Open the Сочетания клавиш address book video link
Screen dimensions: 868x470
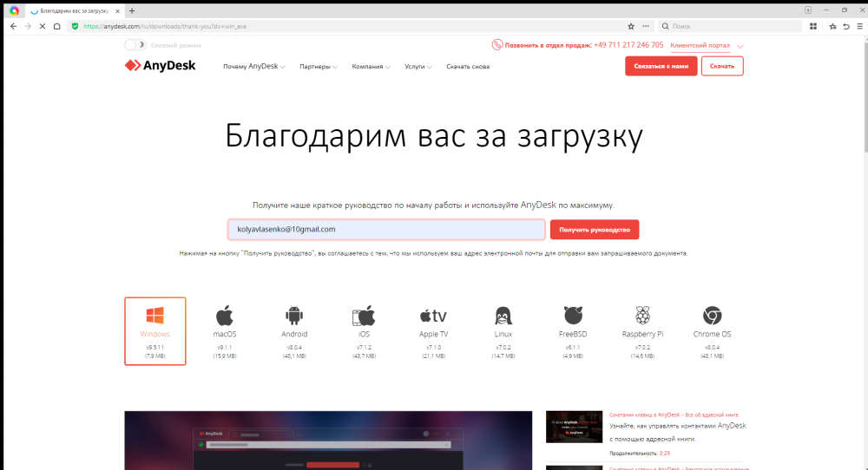674,415
